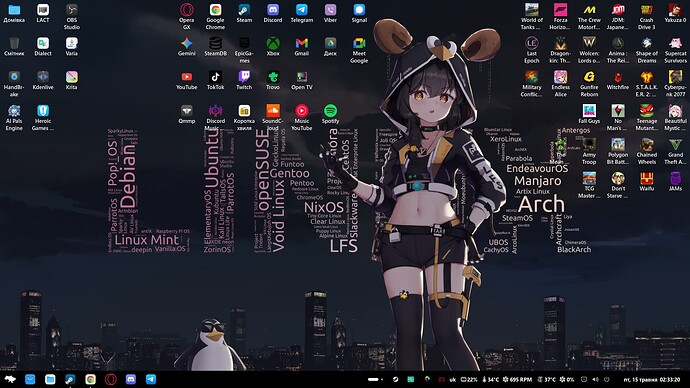The height and width of the screenshot is (388, 690).
Task: Launch Telegram from the desktop
Action: [301, 13]
